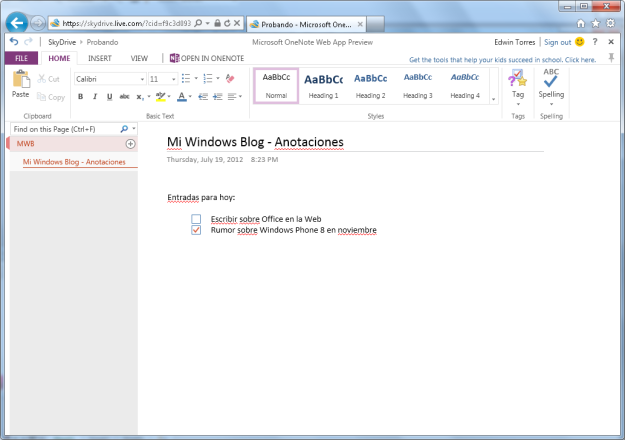Expand the Bullets dropdown arrow
625x440 pixels.
(x=196, y=78)
